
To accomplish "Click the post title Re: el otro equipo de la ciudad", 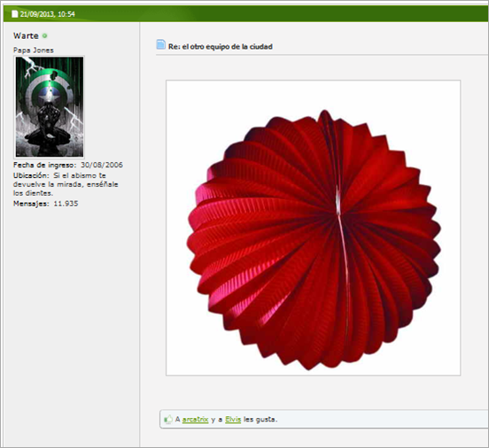I will coord(221,46).
